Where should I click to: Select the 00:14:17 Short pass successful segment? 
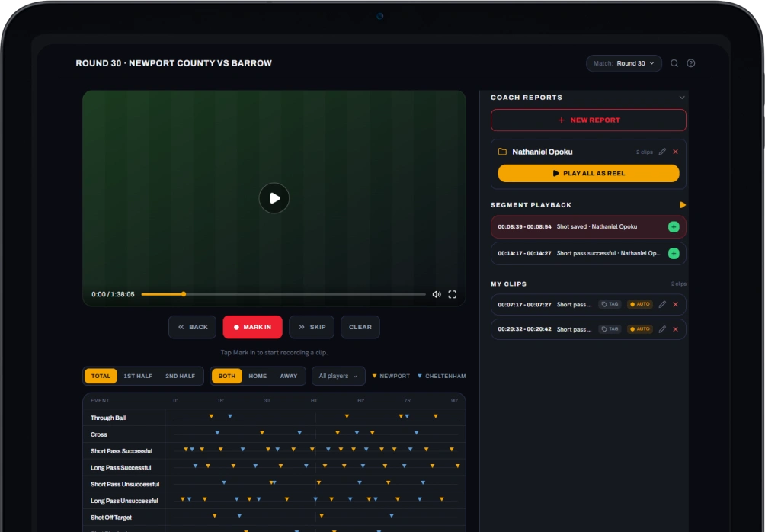point(588,253)
